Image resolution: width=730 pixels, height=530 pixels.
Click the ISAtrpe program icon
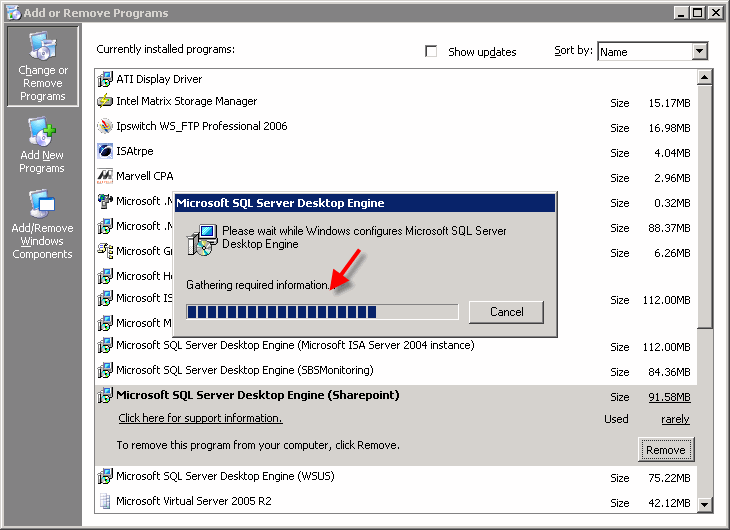pyautogui.click(x=105, y=151)
